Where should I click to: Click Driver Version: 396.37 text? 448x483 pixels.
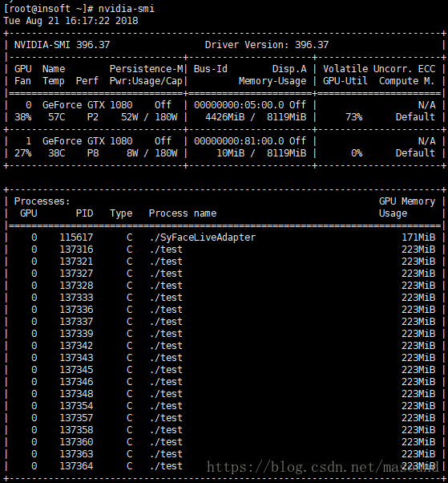click(x=267, y=45)
